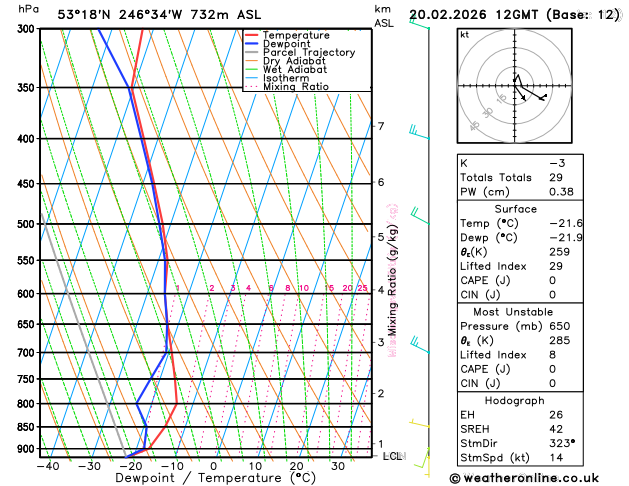Click the Most Unstable section heading

[x=513, y=312]
